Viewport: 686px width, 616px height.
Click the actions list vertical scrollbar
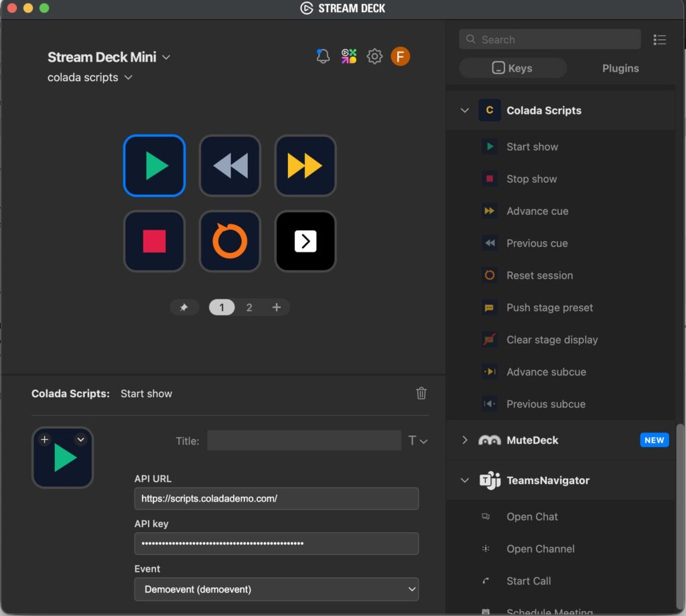coord(679,516)
